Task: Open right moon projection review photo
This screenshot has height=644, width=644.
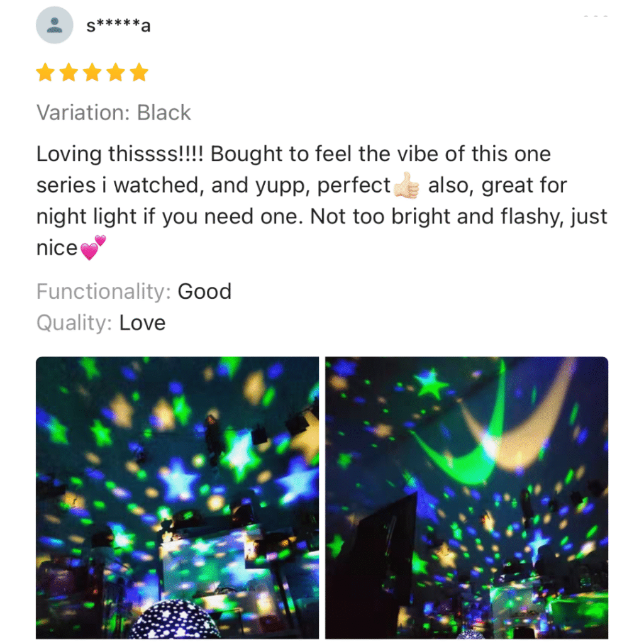Action: pos(467,498)
